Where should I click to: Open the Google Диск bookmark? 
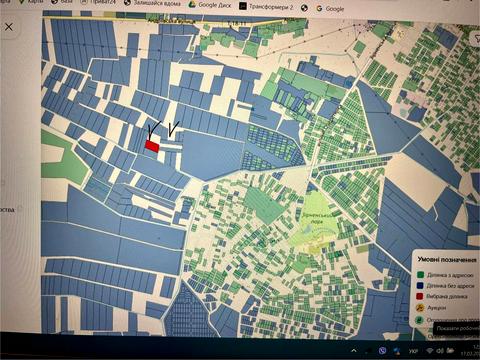coord(210,5)
